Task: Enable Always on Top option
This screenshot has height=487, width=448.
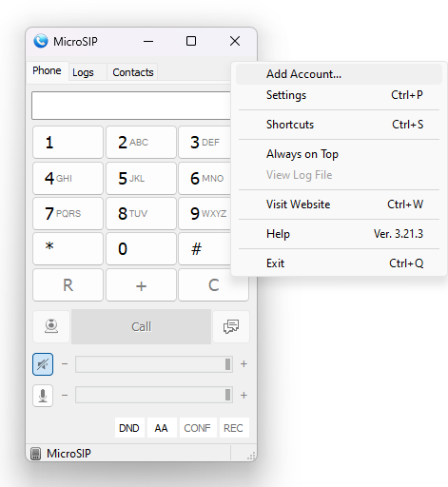Action: click(x=339, y=154)
